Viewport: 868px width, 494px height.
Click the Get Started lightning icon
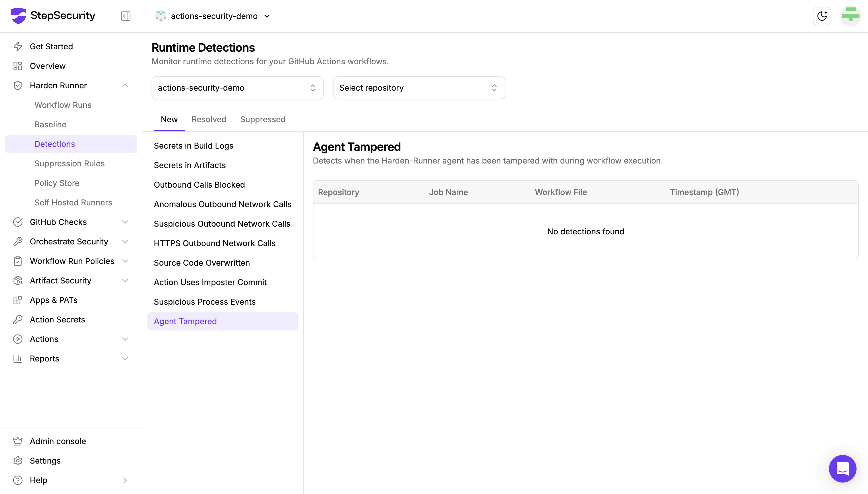18,46
